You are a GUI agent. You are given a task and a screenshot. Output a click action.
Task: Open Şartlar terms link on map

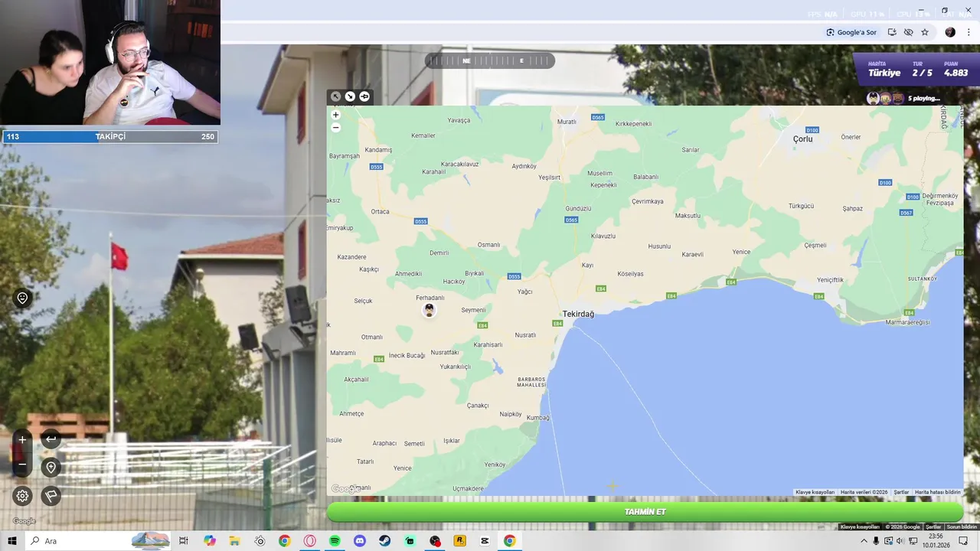(x=901, y=492)
